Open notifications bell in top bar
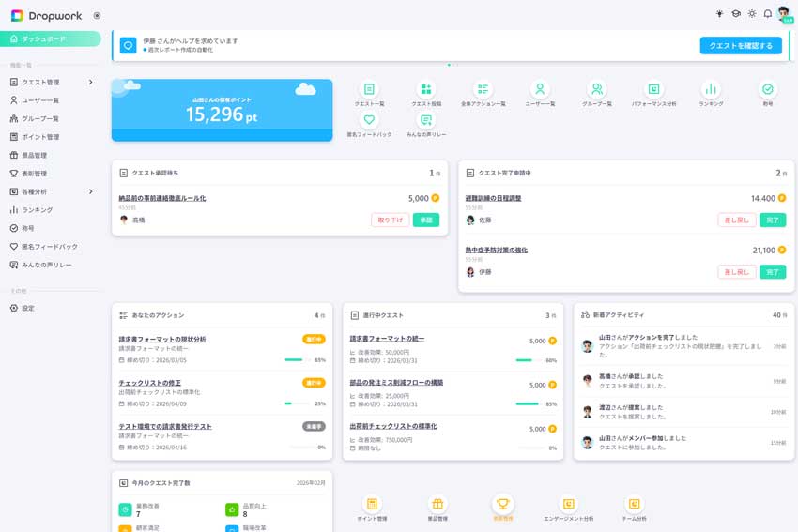798x532 pixels. [767, 14]
